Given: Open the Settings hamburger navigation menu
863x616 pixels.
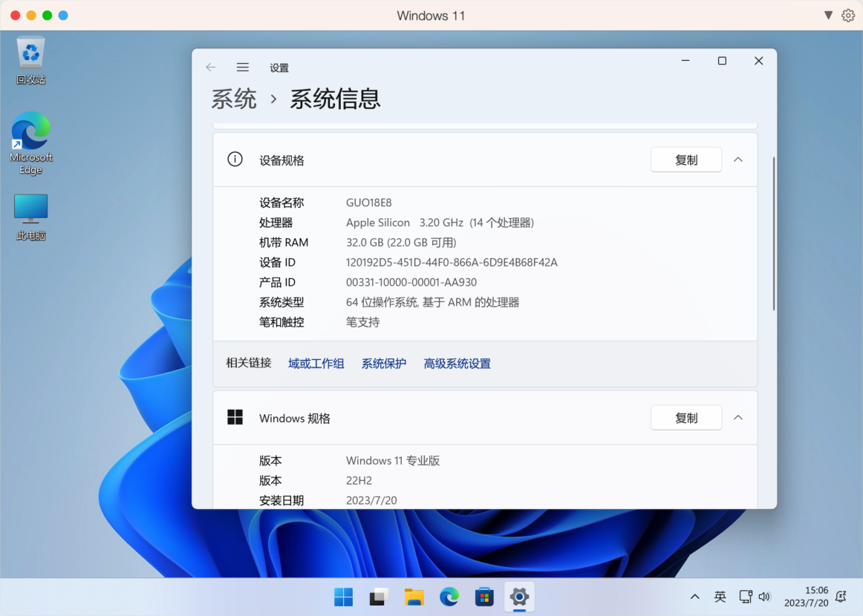Looking at the screenshot, I should pyautogui.click(x=243, y=67).
